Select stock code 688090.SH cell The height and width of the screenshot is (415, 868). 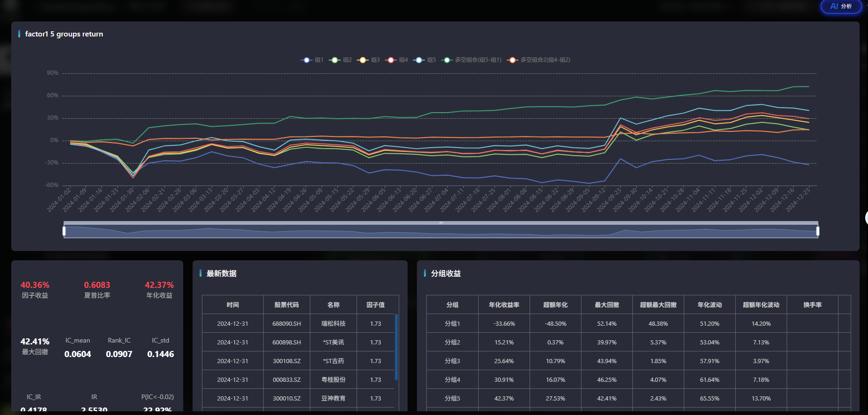(x=287, y=323)
